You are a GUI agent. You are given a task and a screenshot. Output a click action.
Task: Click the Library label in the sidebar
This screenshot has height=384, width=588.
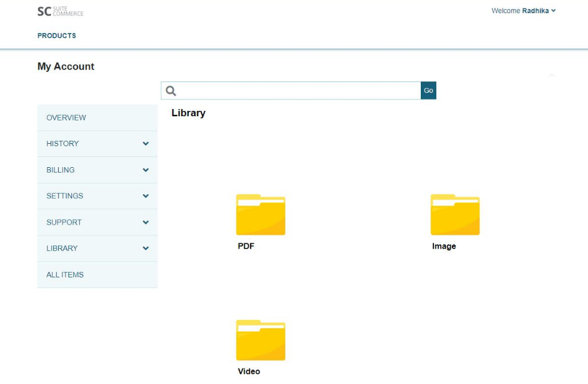click(62, 249)
